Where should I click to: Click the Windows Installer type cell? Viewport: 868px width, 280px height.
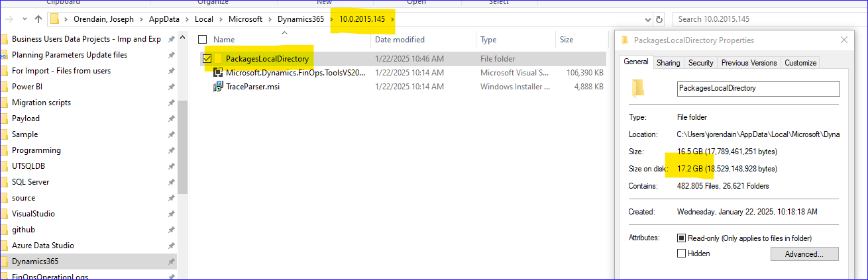pyautogui.click(x=515, y=87)
